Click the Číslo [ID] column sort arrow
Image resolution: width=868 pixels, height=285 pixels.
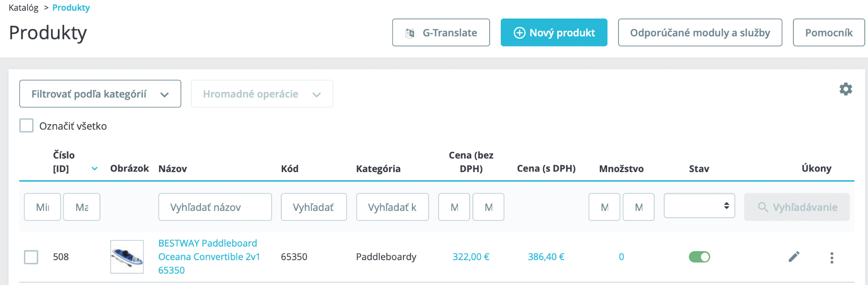click(x=94, y=168)
